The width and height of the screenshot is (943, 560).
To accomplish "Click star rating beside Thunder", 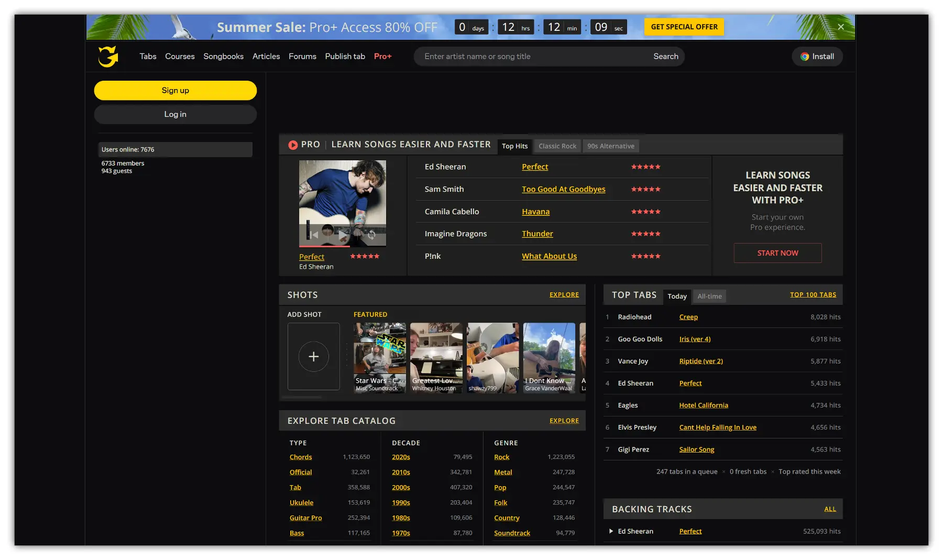I will pos(645,234).
